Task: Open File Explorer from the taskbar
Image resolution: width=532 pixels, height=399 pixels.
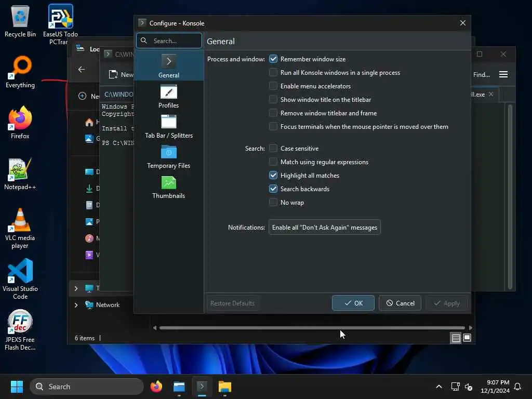Action: click(224, 387)
